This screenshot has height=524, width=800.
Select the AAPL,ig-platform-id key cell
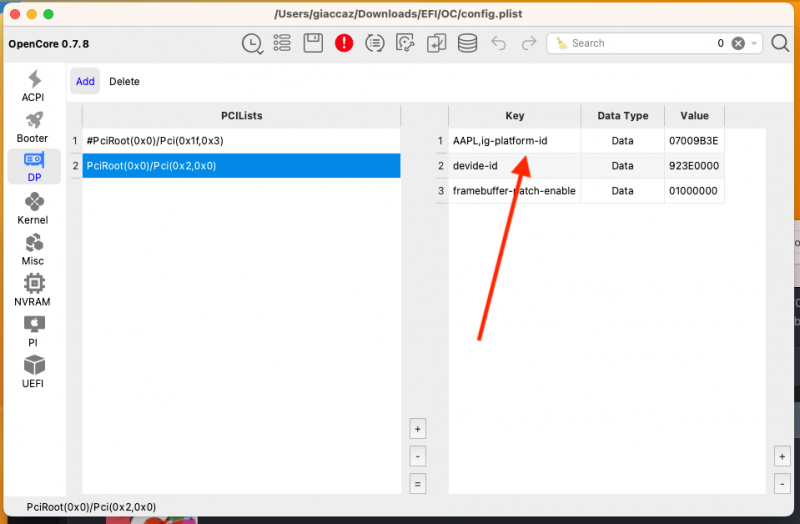pyautogui.click(x=514, y=141)
